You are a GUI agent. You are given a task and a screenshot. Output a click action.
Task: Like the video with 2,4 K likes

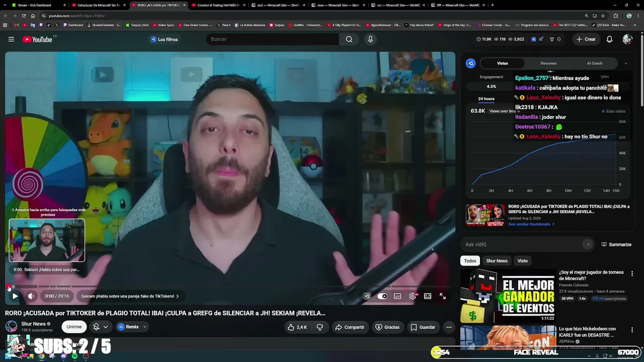297,327
